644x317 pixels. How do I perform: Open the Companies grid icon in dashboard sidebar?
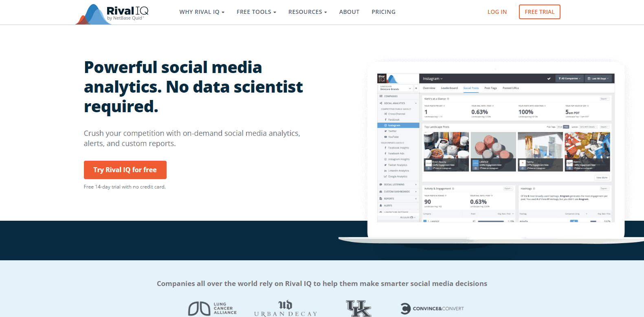[x=381, y=96]
